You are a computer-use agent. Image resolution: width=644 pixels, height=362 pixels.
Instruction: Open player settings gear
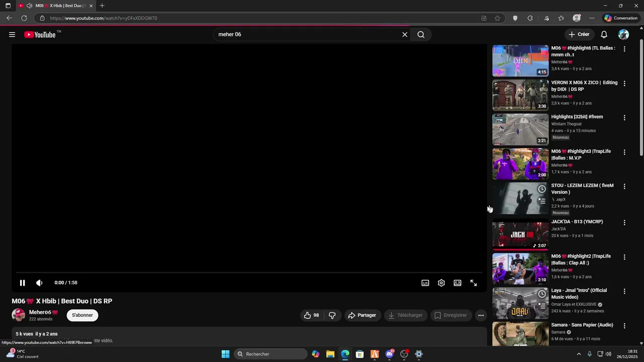[441, 283]
